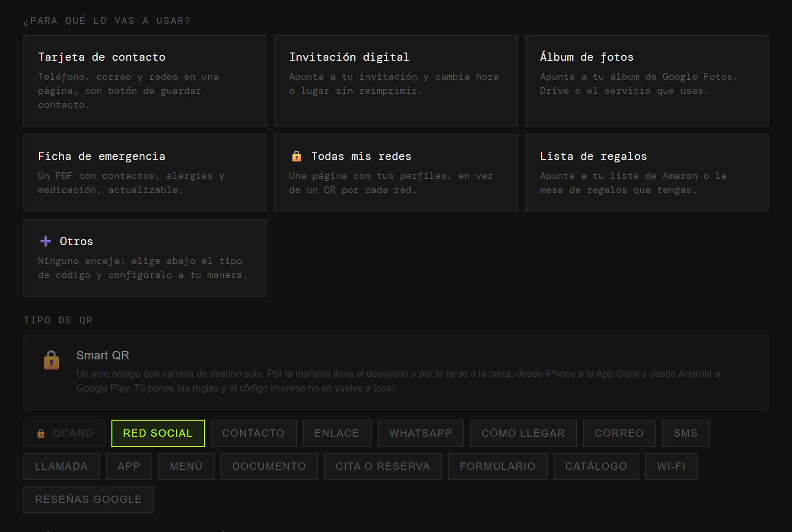Select the RED SOCIAL QR type
This screenshot has width=792, height=532.
click(158, 433)
